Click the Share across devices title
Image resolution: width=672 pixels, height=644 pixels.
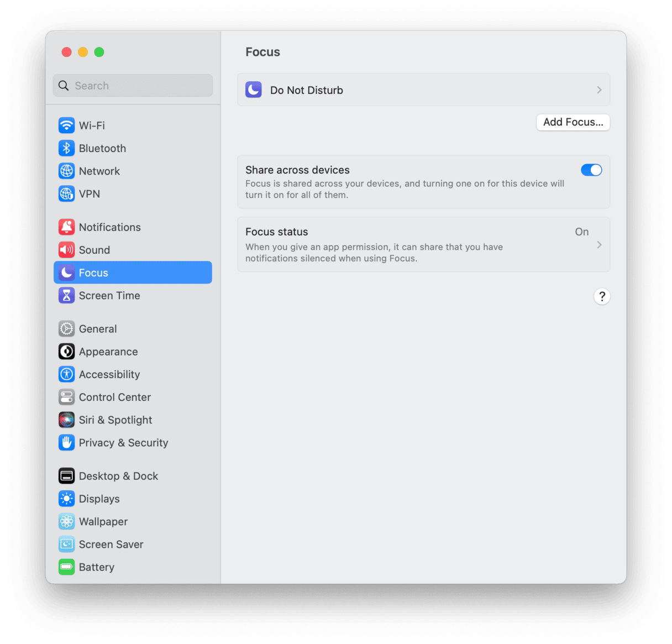[x=297, y=170]
